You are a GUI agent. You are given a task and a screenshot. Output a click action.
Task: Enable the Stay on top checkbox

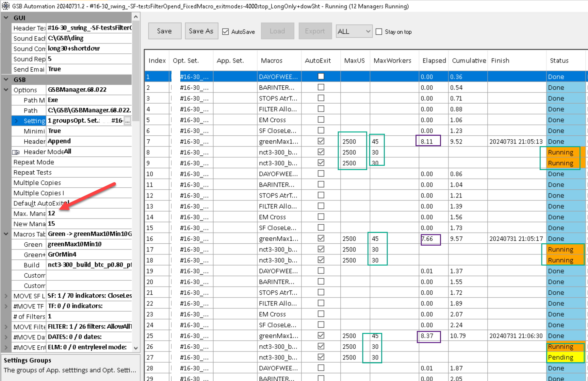379,32
